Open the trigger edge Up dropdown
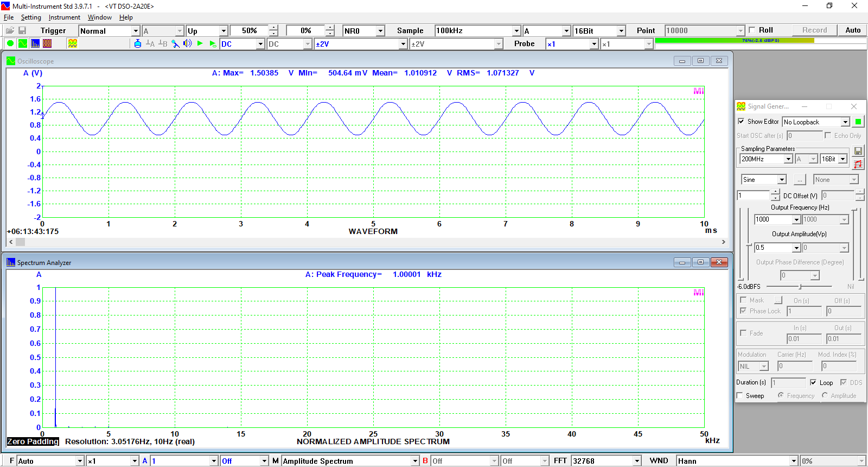The height and width of the screenshot is (467, 868). pyautogui.click(x=207, y=31)
